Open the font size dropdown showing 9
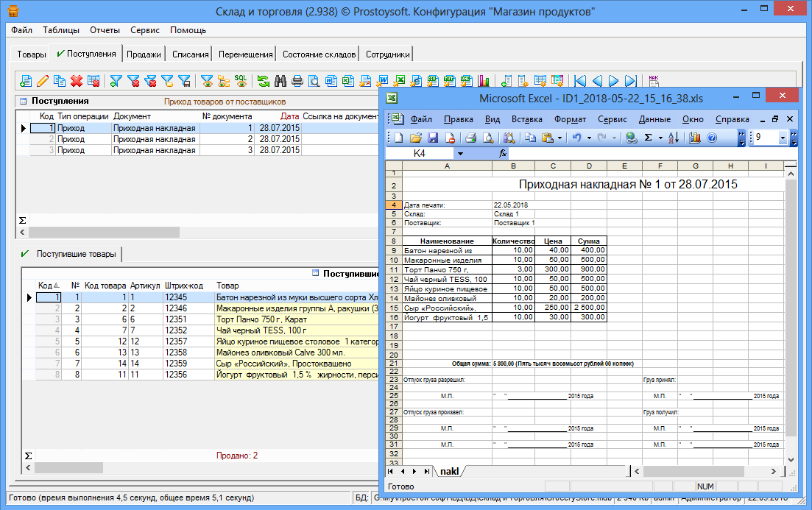This screenshot has height=510, width=812. pos(783,138)
